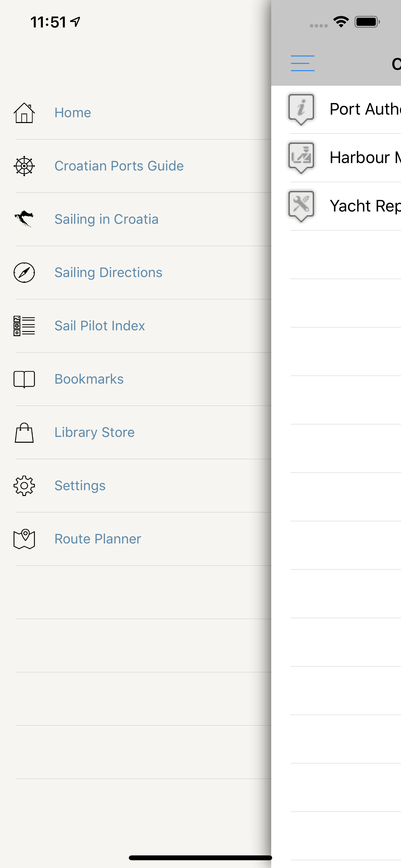401x868 pixels.
Task: Tap the Port Authority info pin icon
Action: click(x=301, y=109)
